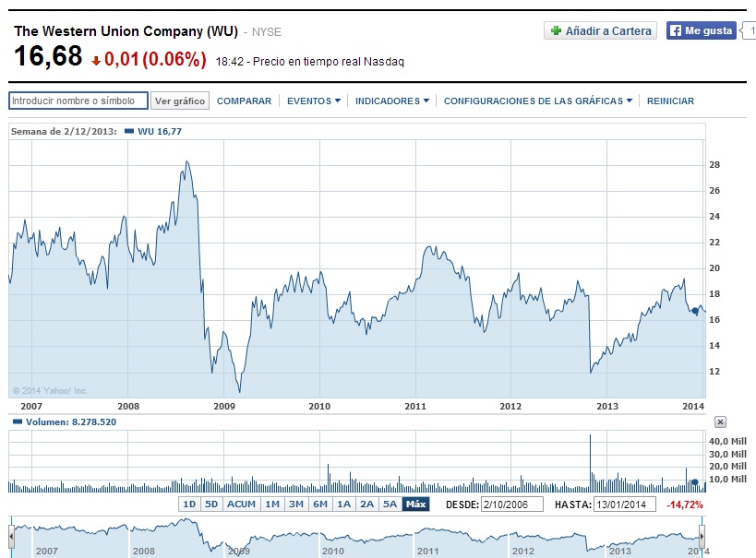Click the WU 16,77 legend label
Viewport: 756px width, 558px height.
(160, 132)
